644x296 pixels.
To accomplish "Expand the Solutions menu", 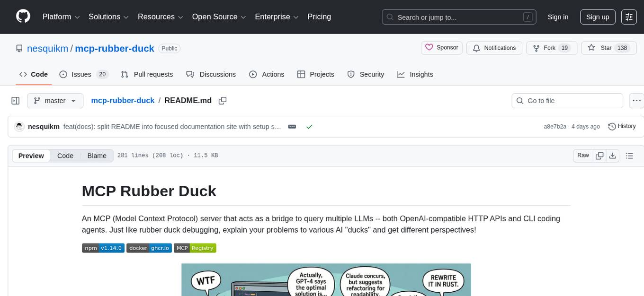I will tap(108, 17).
